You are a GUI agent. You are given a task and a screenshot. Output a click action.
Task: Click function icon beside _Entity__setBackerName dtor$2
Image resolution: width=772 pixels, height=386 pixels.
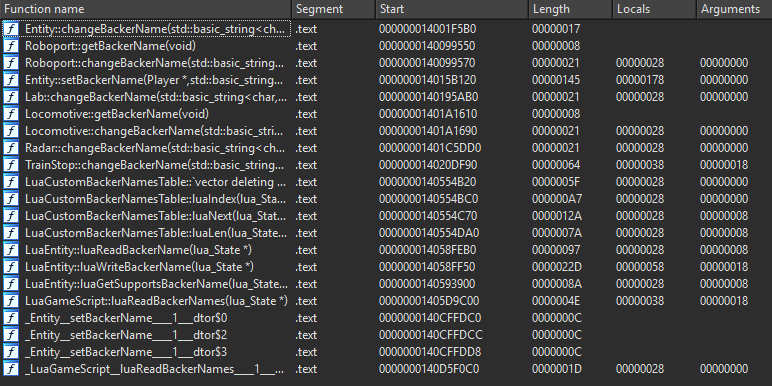11,335
